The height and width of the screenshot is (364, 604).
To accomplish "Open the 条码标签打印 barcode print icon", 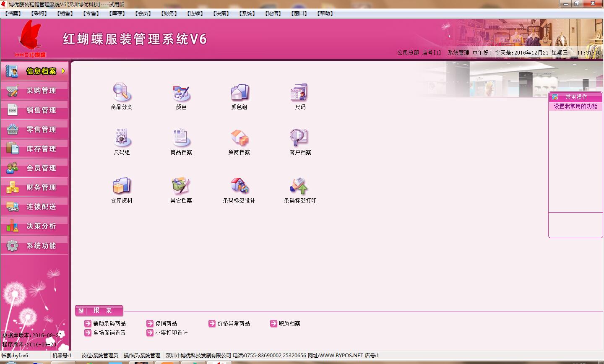I will tap(300, 186).
